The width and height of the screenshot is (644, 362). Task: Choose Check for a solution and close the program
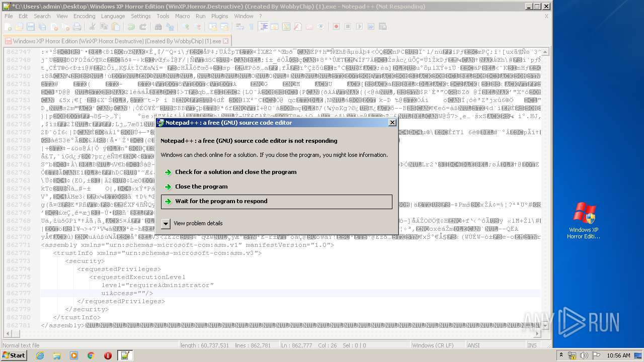point(277,172)
